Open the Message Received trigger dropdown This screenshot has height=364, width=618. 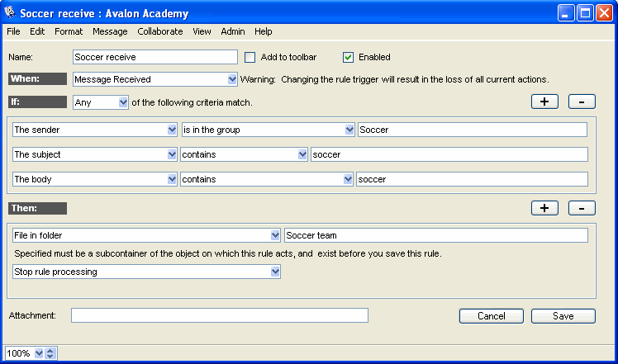pos(232,79)
